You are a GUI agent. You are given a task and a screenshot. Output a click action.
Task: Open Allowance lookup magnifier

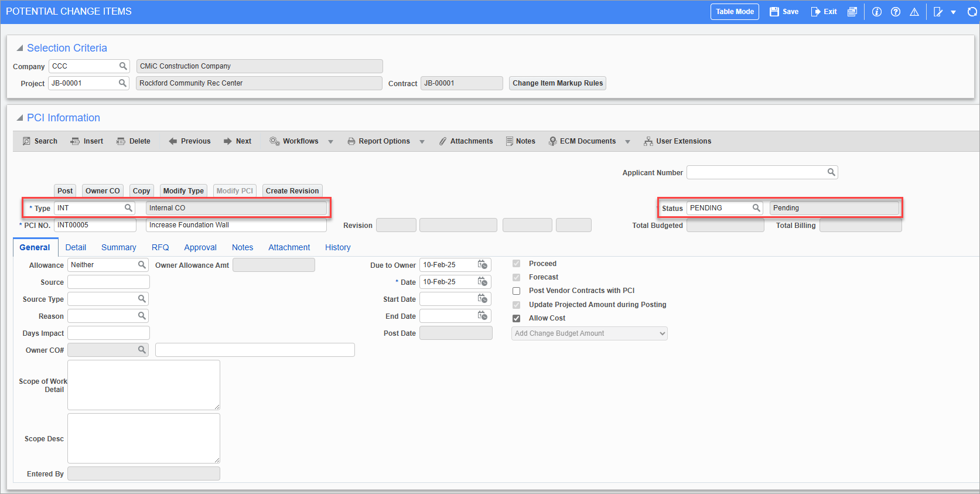click(x=142, y=265)
